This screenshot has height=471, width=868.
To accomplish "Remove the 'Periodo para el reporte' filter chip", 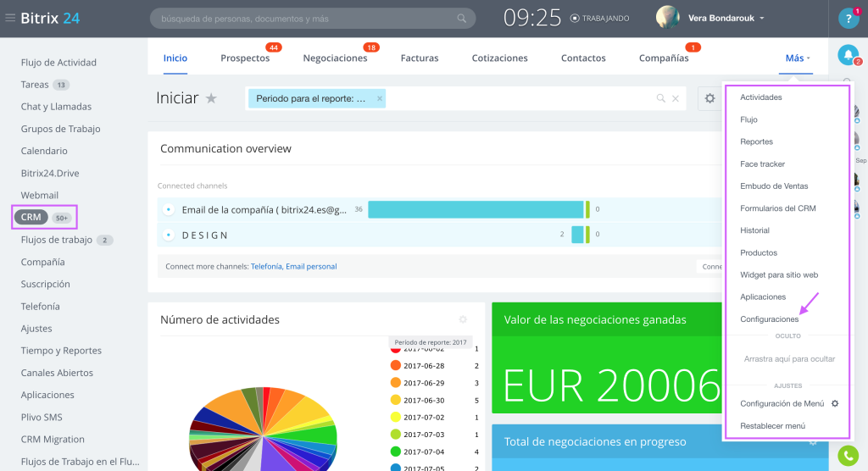I will pyautogui.click(x=379, y=98).
